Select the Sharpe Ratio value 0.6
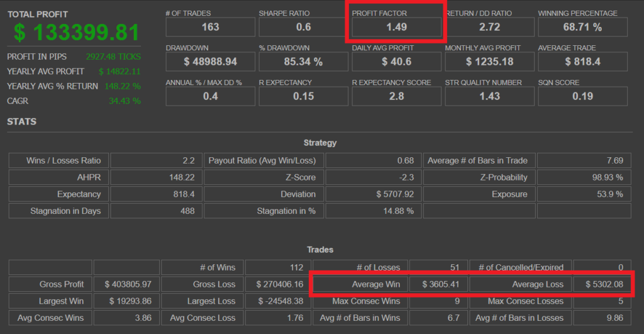 click(303, 27)
